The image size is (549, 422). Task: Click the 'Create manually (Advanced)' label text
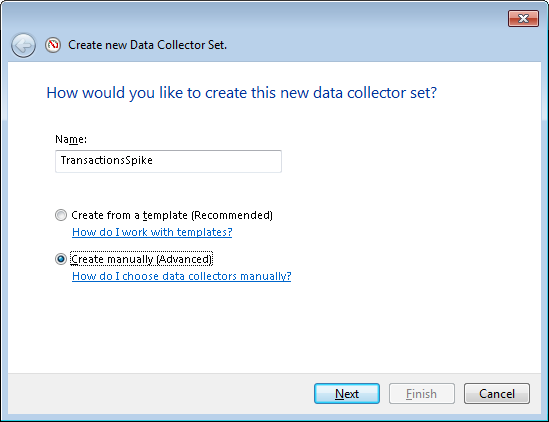click(141, 259)
